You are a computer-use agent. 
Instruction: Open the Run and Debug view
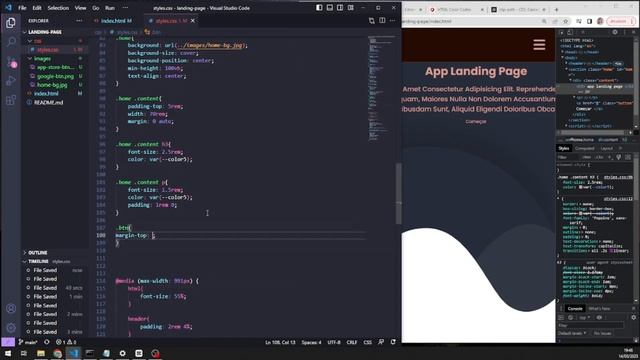[11, 81]
